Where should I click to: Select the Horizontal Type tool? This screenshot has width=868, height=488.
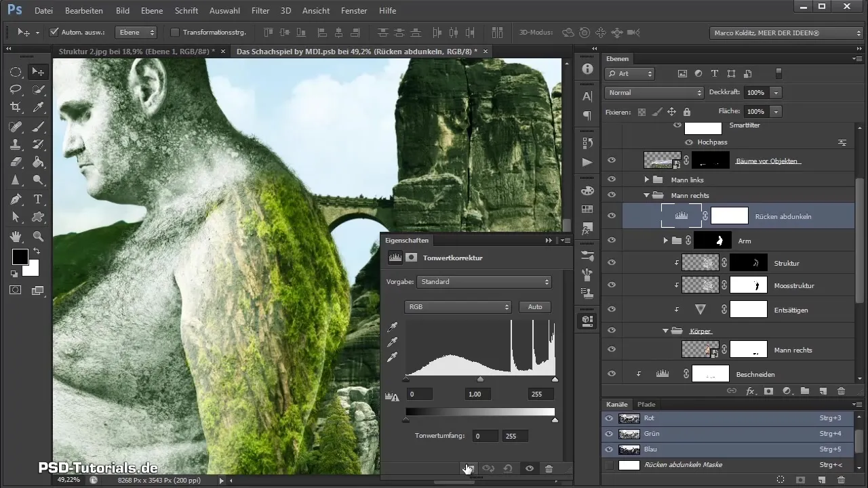point(38,199)
